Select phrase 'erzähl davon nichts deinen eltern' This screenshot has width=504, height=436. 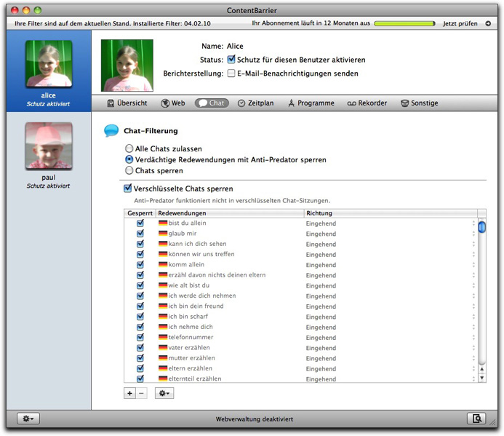[x=217, y=275]
